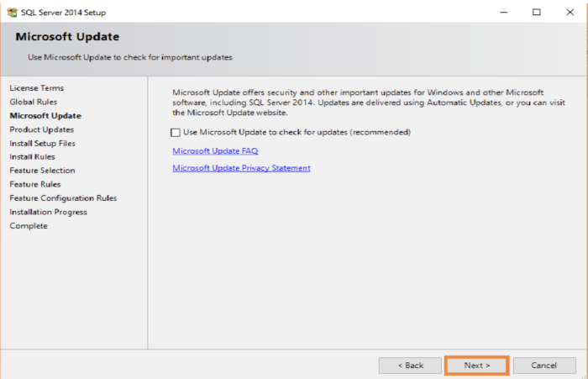Select License Terms step in sidebar
588x379 pixels.
37,87
